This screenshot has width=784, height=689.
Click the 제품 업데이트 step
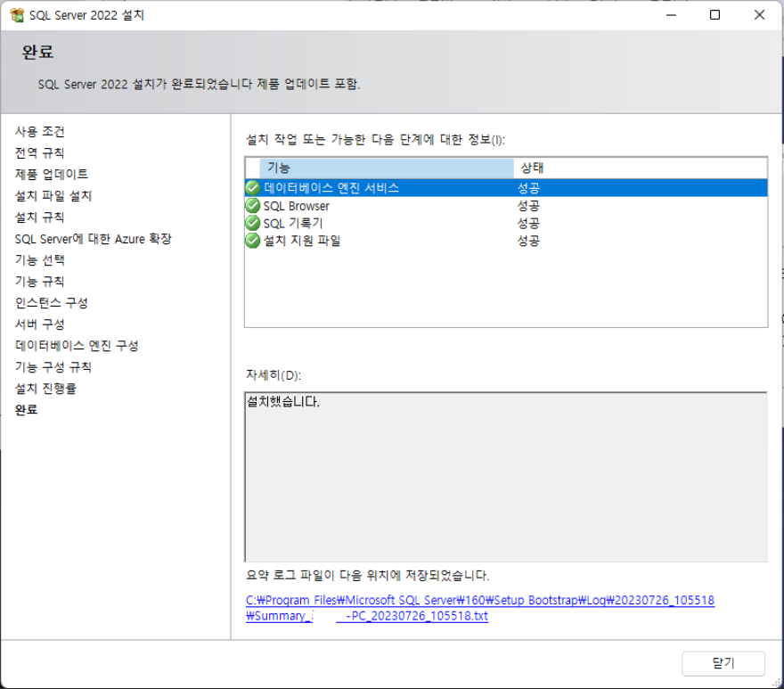click(52, 174)
